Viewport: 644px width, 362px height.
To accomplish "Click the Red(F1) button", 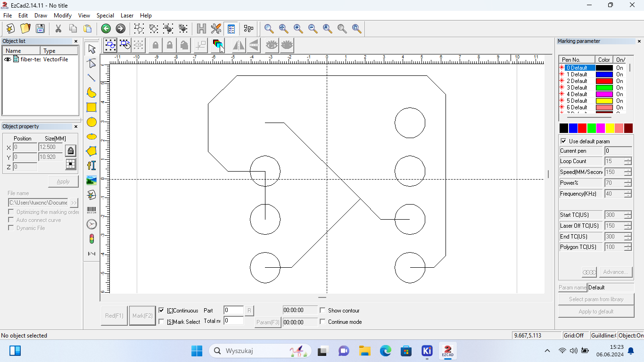I will 114,316.
